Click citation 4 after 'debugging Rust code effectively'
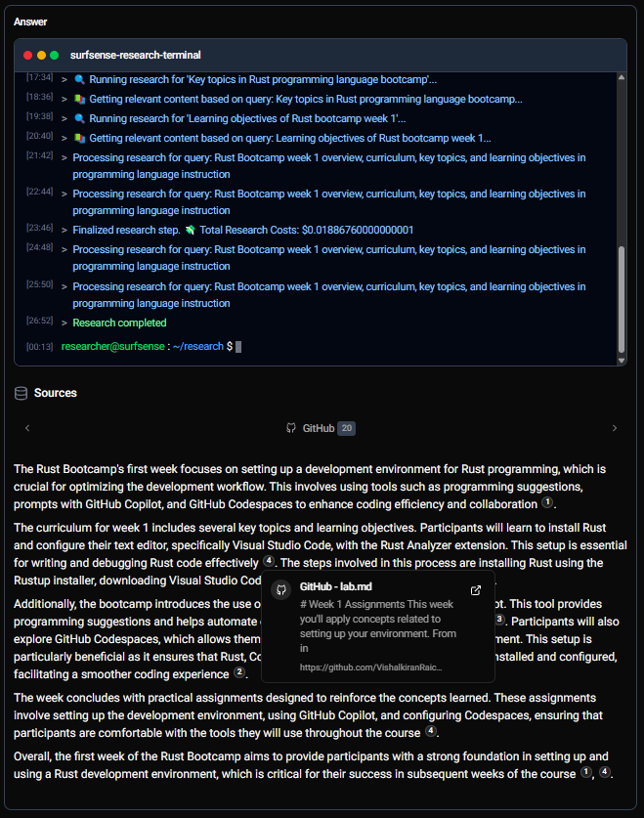Image resolution: width=644 pixels, height=818 pixels. [269, 561]
